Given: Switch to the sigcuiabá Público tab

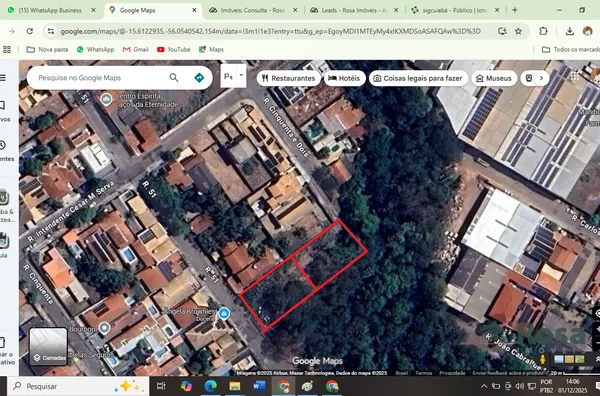Looking at the screenshot, I should 455,10.
